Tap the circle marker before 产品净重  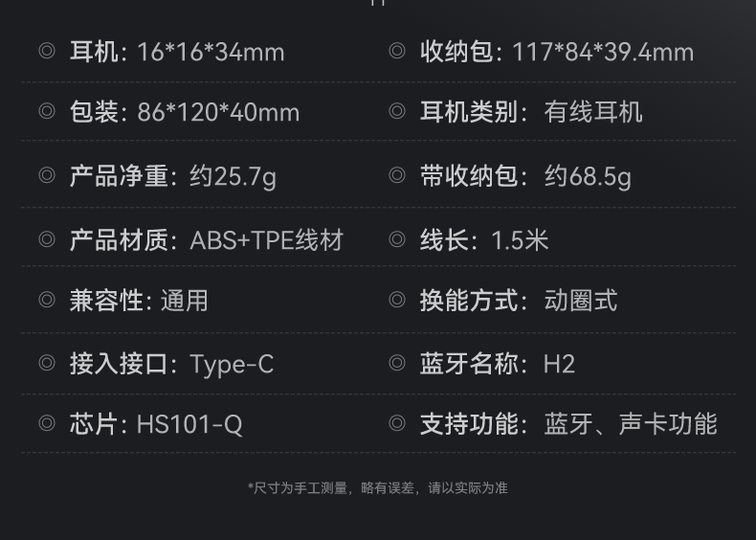click(47, 175)
